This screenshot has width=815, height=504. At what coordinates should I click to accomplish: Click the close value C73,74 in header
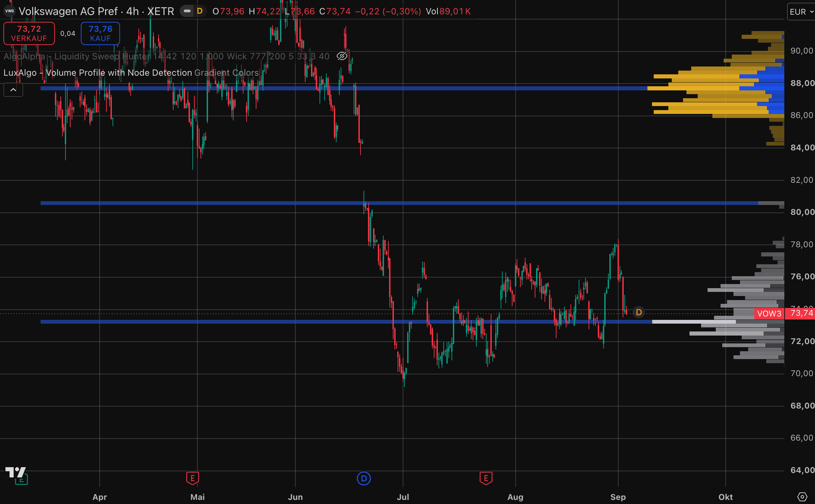(x=335, y=11)
